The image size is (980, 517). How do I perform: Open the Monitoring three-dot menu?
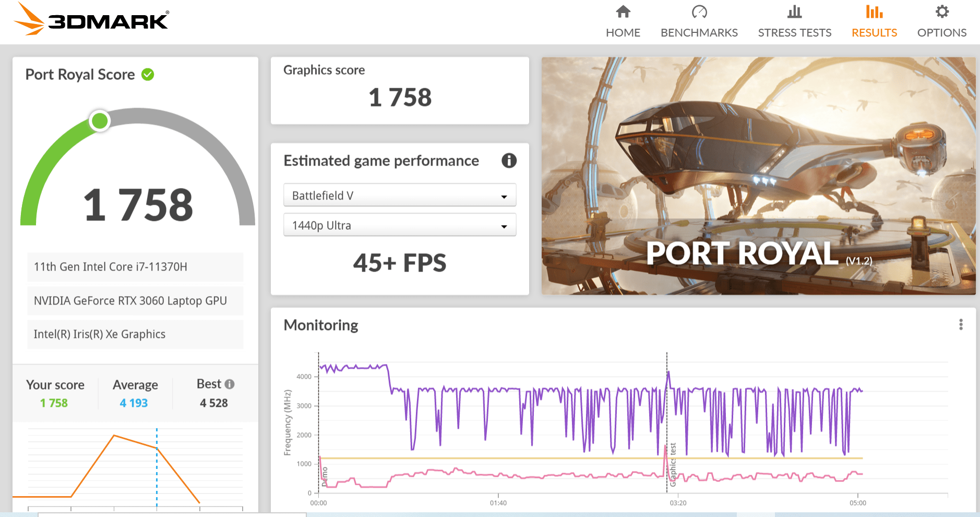click(961, 325)
